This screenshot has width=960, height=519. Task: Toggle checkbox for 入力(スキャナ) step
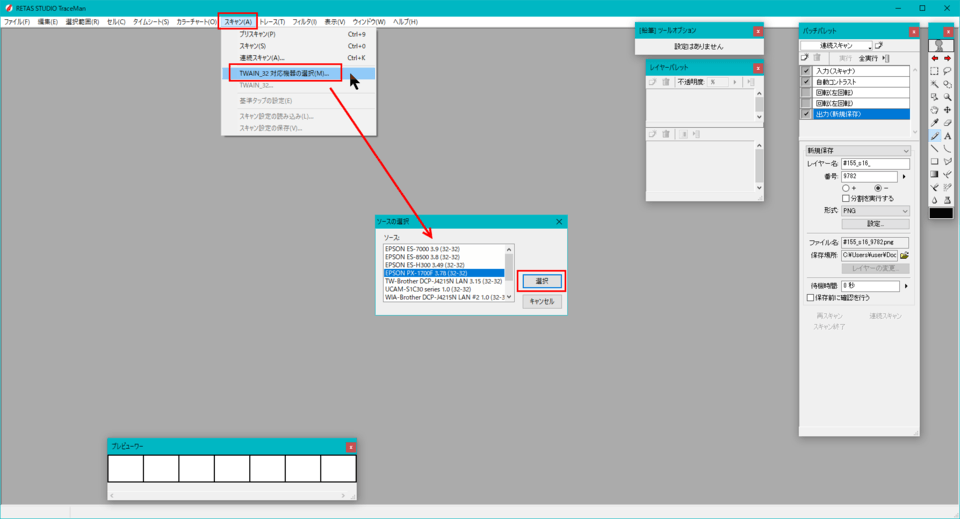[806, 71]
